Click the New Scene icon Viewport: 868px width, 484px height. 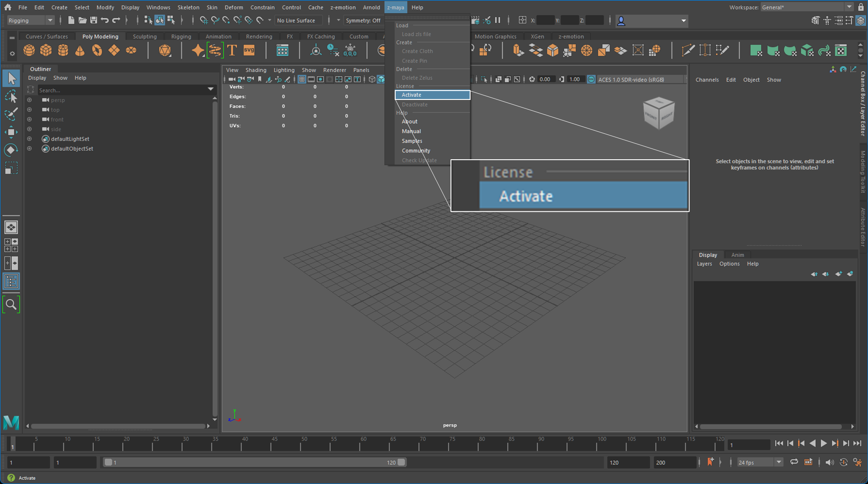tap(71, 20)
